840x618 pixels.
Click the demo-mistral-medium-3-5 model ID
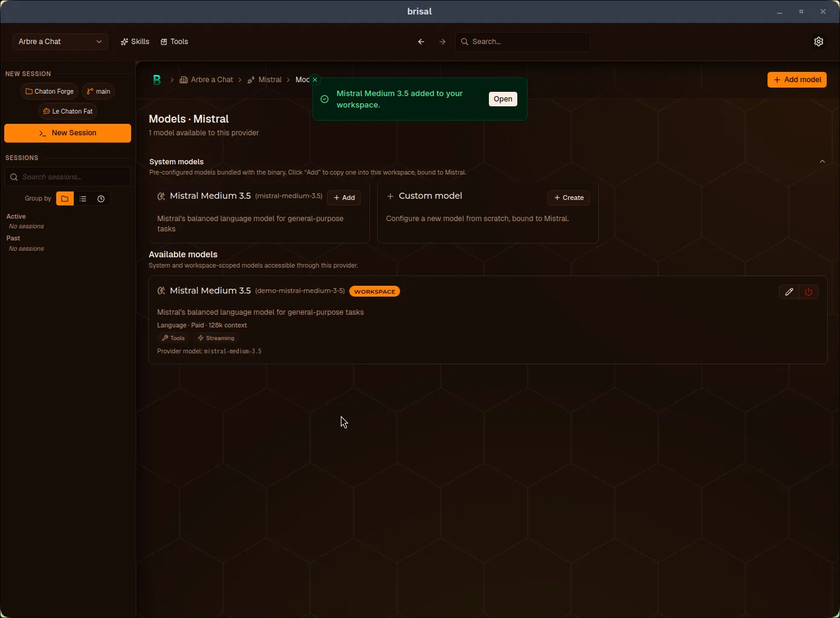pos(300,291)
